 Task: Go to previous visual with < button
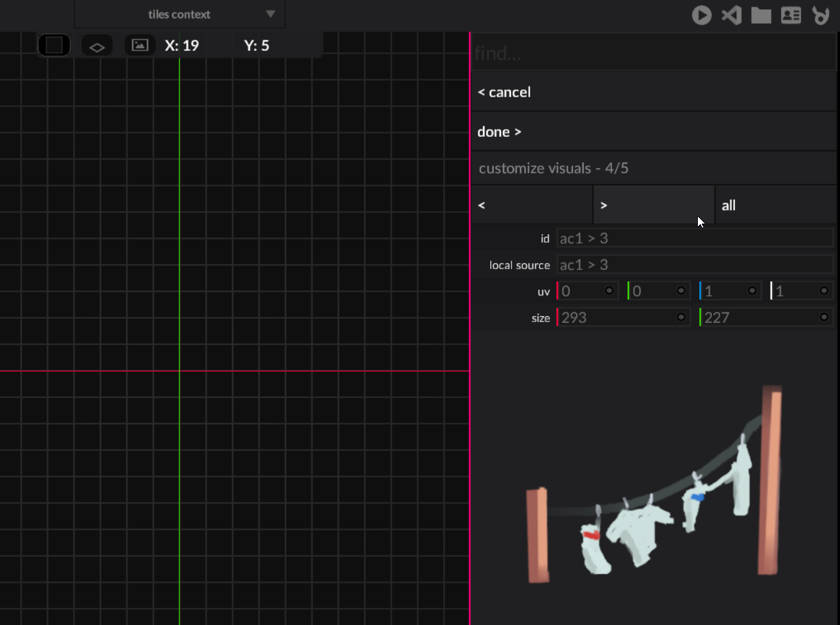[x=531, y=205]
